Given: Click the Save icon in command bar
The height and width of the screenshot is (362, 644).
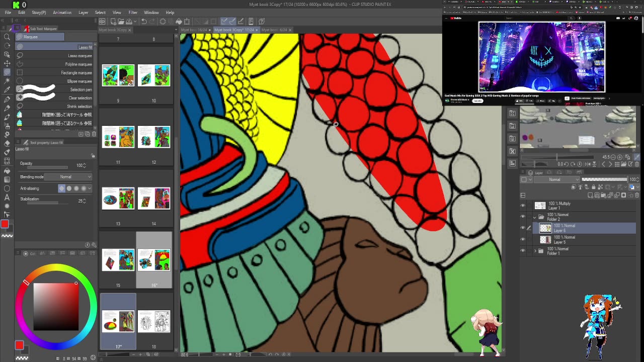Looking at the screenshot, I should point(129,21).
